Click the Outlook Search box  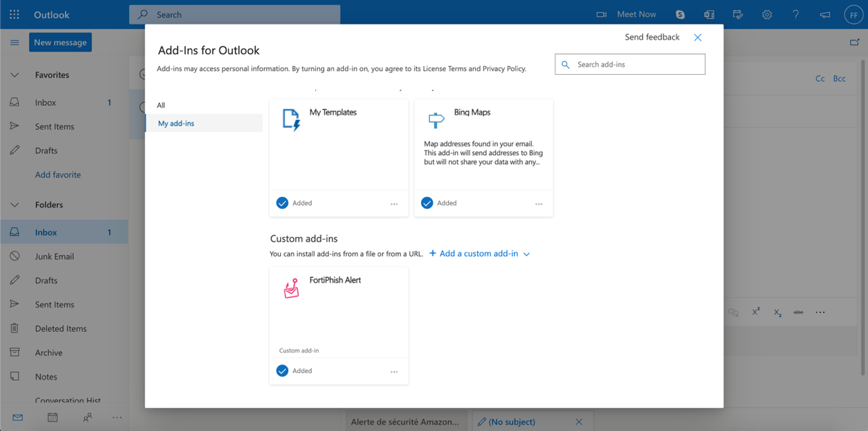pyautogui.click(x=235, y=14)
